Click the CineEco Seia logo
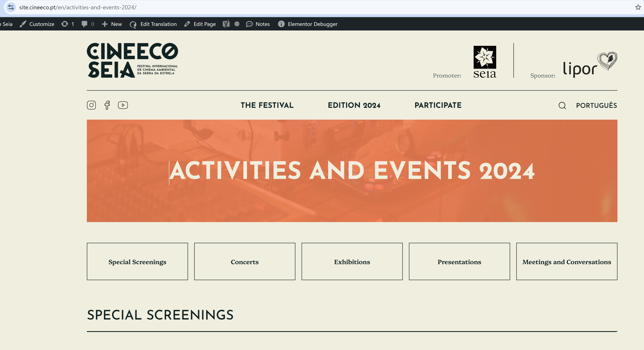The width and height of the screenshot is (644, 350). 132,60
